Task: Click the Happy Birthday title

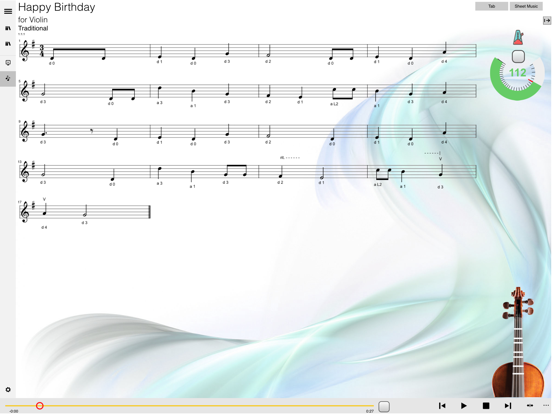Action: (x=57, y=7)
